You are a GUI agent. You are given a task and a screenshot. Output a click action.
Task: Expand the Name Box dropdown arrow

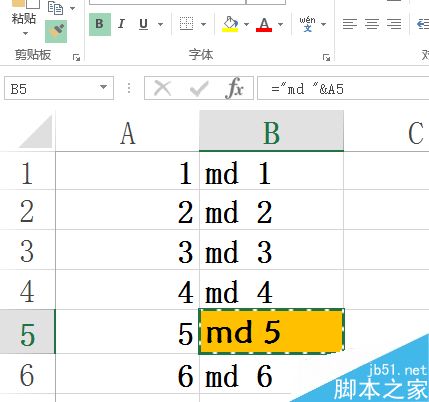click(103, 87)
